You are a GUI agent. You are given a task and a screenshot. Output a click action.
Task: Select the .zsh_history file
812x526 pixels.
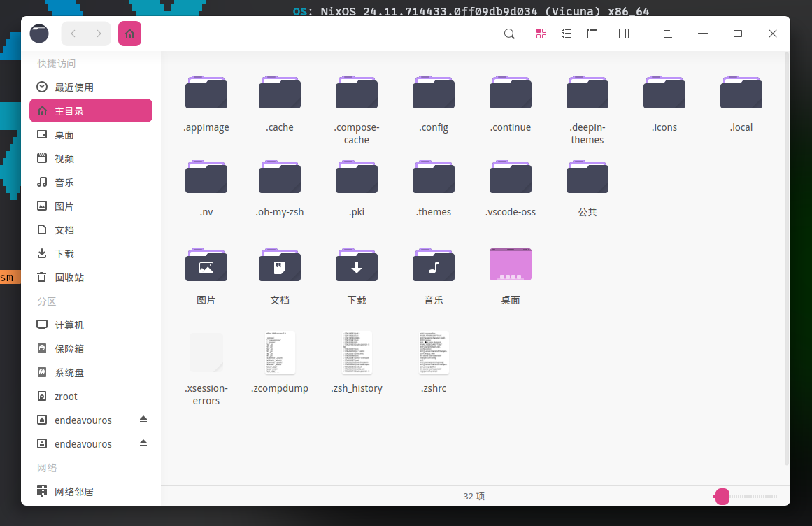pos(357,362)
